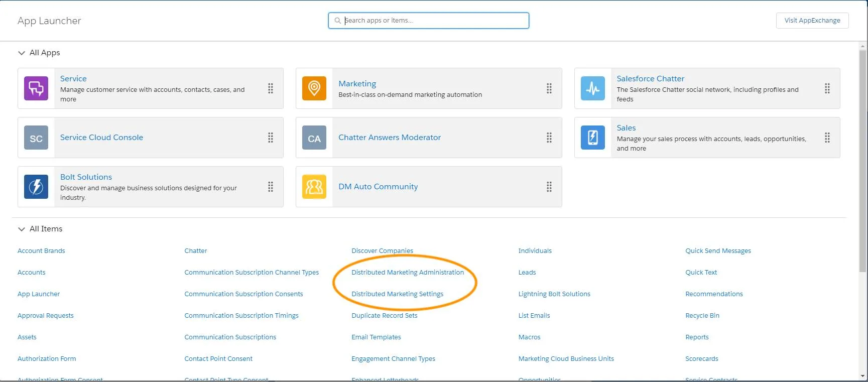Click drag handle on DM Auto Community tile
Viewport: 868px width, 382px height.
(549, 187)
